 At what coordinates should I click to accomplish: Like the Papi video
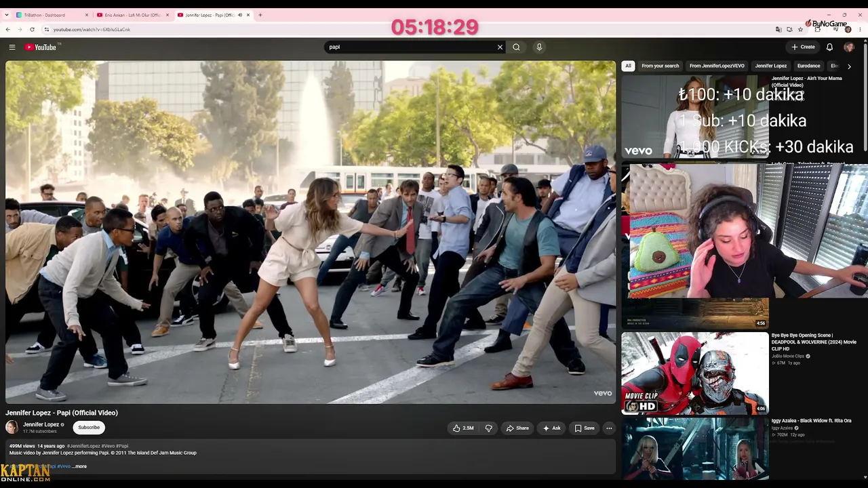click(x=463, y=428)
